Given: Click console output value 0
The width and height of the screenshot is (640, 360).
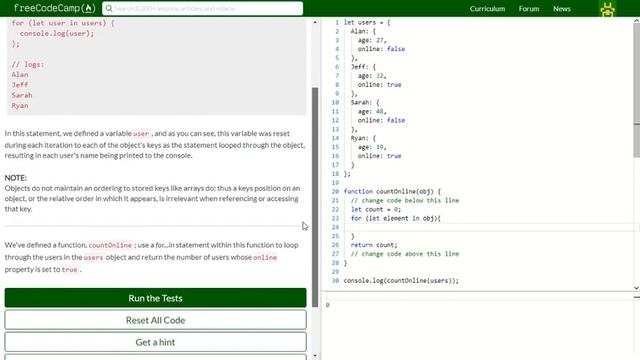Looking at the screenshot, I should [x=328, y=305].
